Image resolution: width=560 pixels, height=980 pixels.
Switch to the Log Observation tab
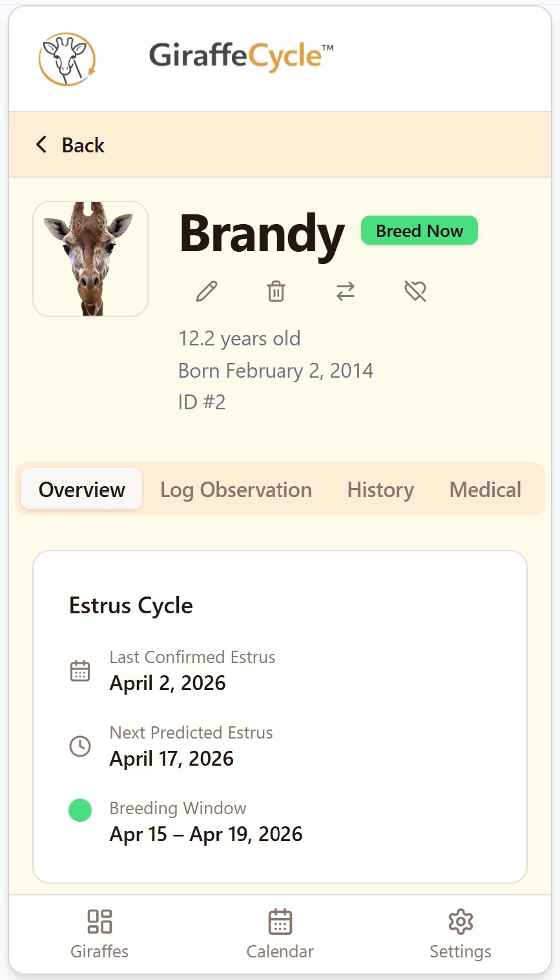click(236, 489)
